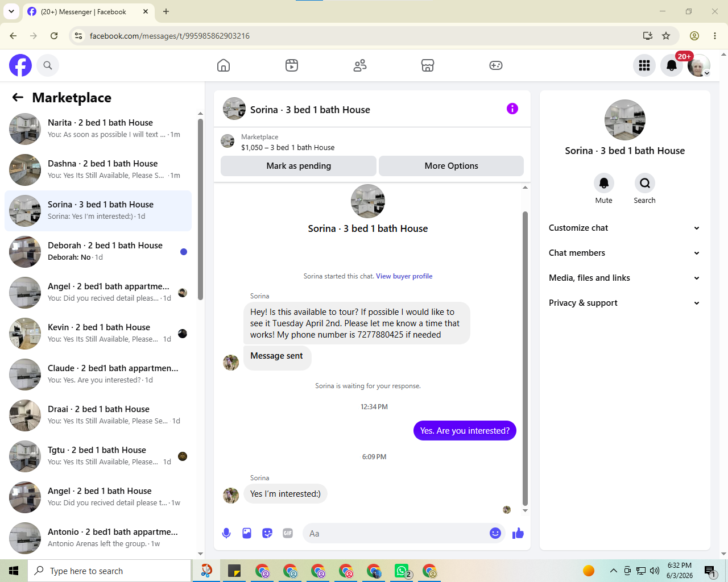Bookmark this page with the star icon
The height and width of the screenshot is (582, 728).
[666, 36]
